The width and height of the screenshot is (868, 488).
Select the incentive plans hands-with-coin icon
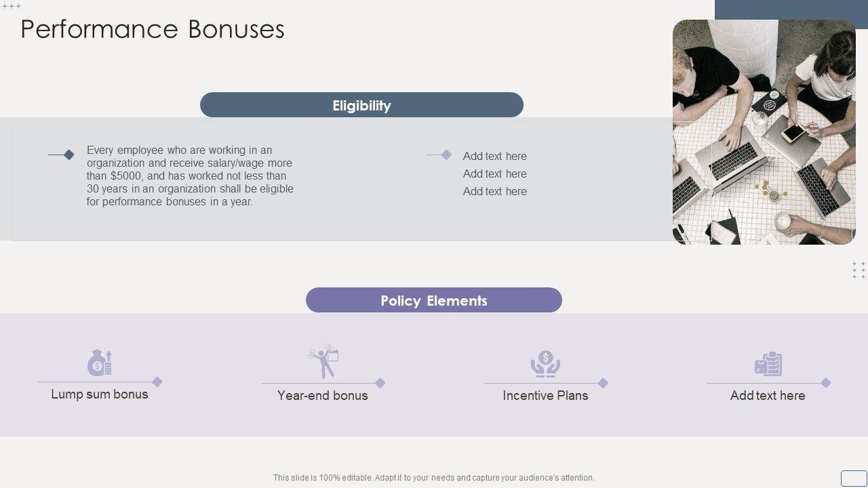[x=545, y=363]
